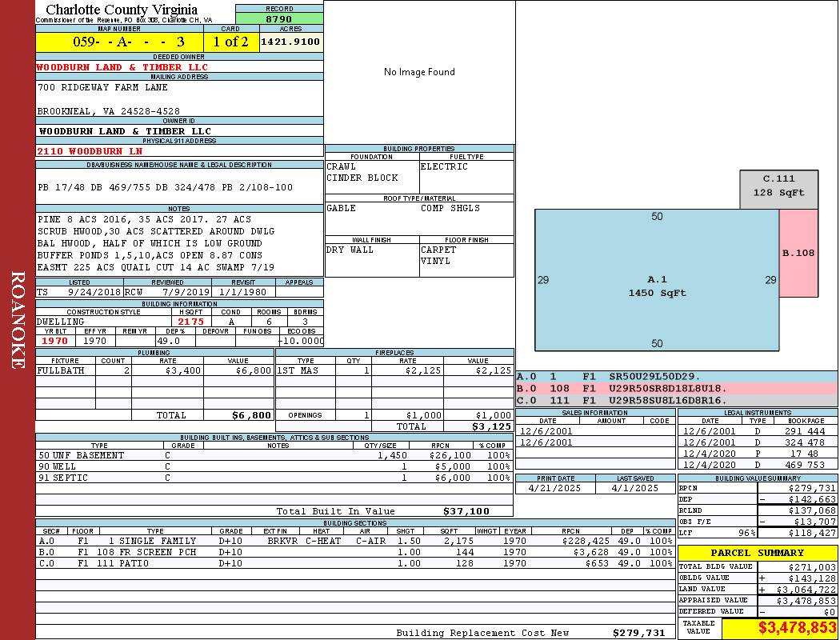Click the print date 4/21/2025
Screen dimensions: 840x640
[555, 488]
